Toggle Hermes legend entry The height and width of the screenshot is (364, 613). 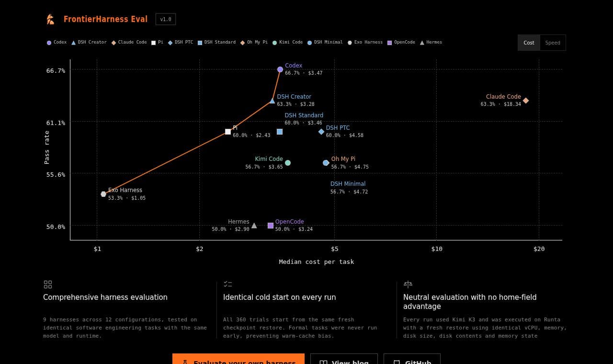coord(431,42)
